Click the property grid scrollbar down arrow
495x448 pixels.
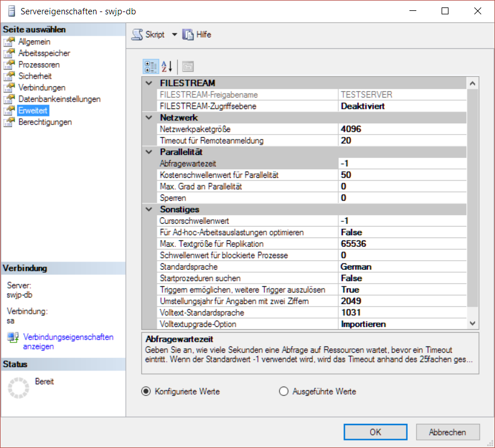coord(473,324)
